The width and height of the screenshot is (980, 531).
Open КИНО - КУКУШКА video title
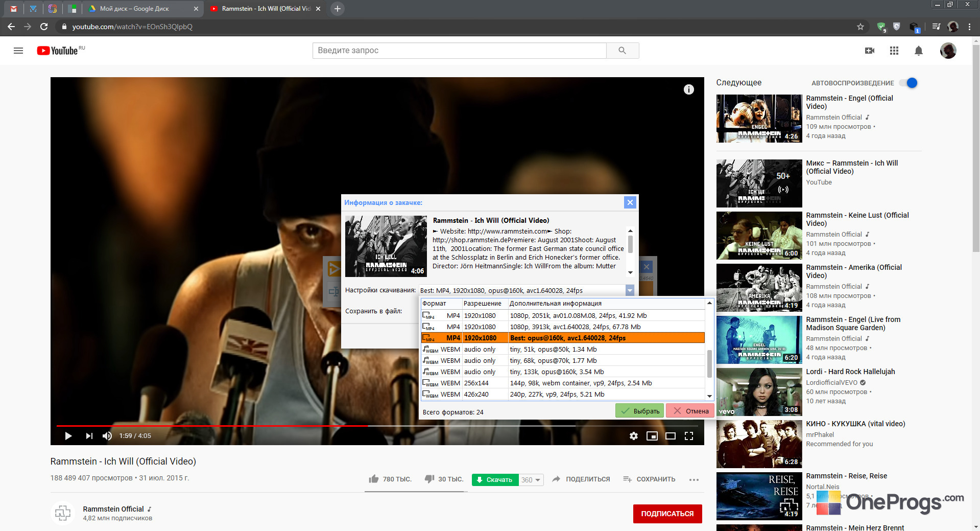[x=855, y=424]
